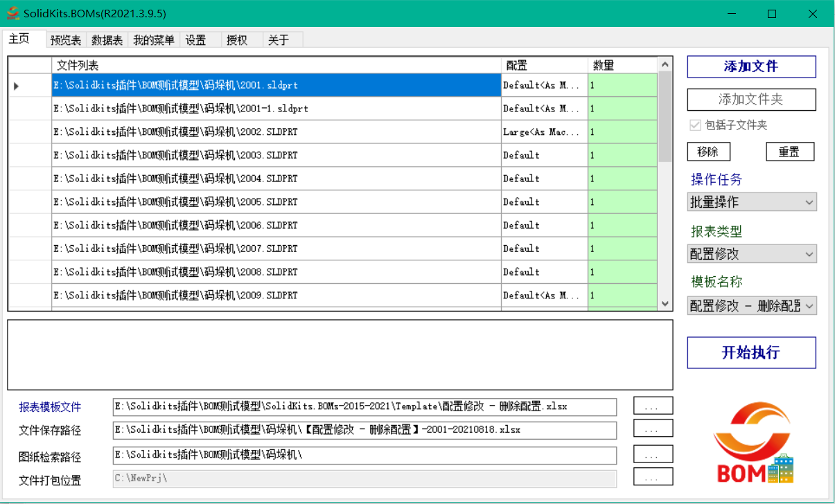Screen dimensions: 835x504
Task: Open the 模板名称 dropdown
Action: tap(751, 305)
